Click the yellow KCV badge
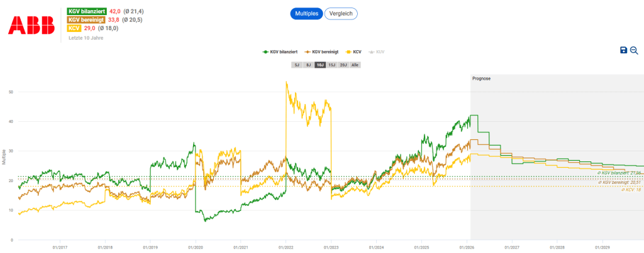The width and height of the screenshot is (644, 253). tap(74, 28)
